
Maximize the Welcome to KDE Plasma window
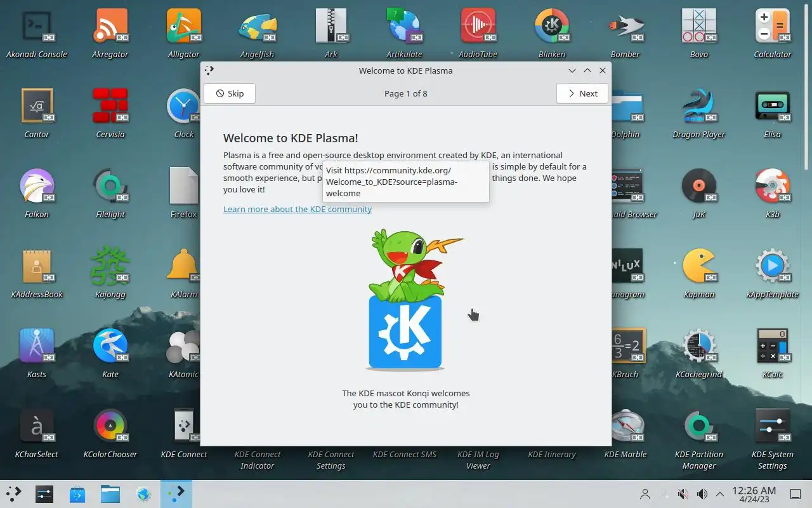(x=587, y=70)
